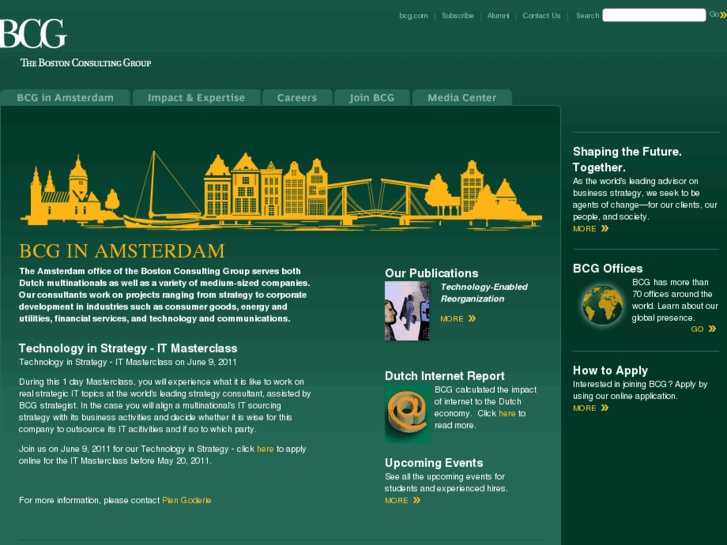Click the BCG logo
The width and height of the screenshot is (727, 545).
pyautogui.click(x=33, y=33)
